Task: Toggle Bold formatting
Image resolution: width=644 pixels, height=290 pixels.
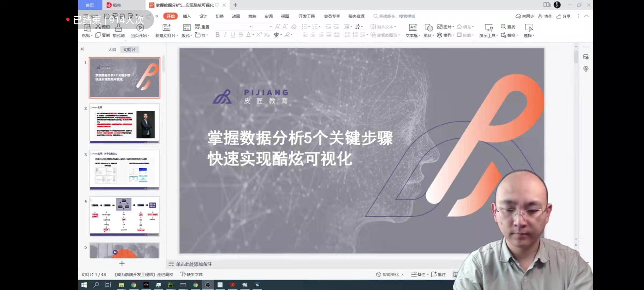Action: point(217,35)
